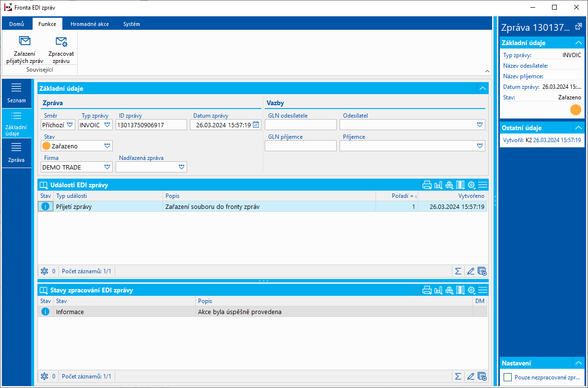Click orange Zařazeno status circle in right panel
The width and height of the screenshot is (588, 388).
(x=576, y=110)
